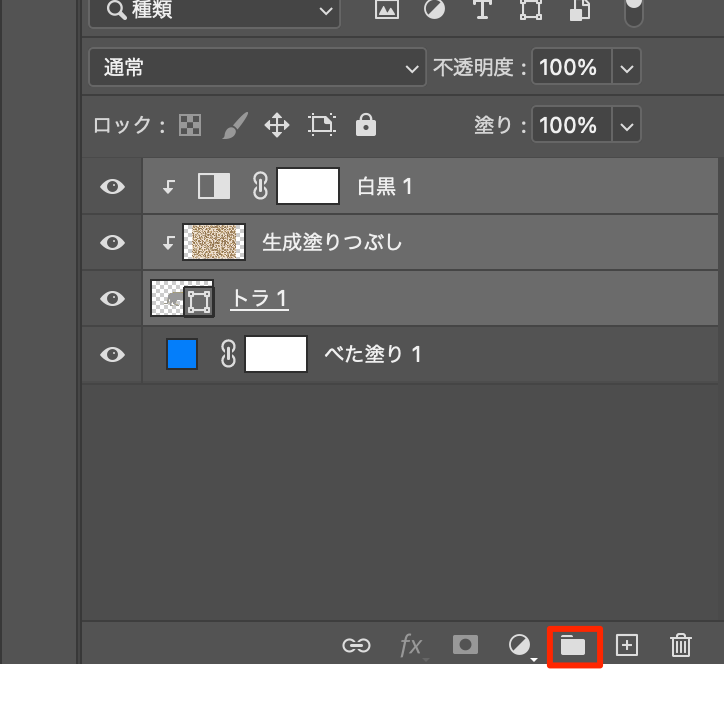The image size is (724, 710).
Task: Click the blue color swatch of べた塗り 1
Action: coord(182,354)
